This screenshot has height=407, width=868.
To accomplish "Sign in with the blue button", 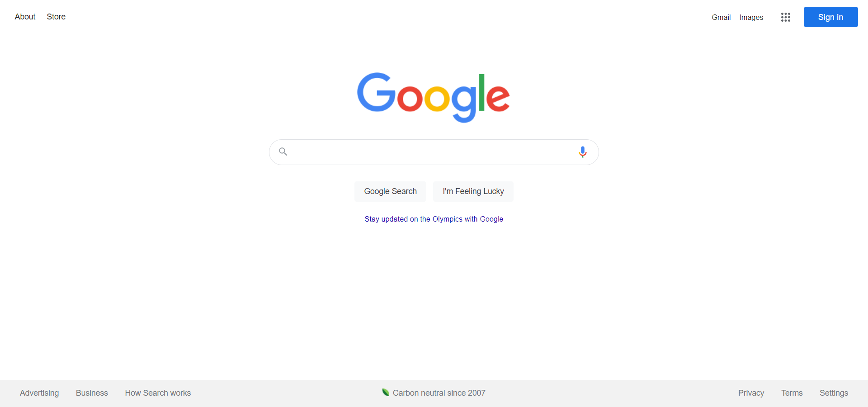I will (x=831, y=17).
